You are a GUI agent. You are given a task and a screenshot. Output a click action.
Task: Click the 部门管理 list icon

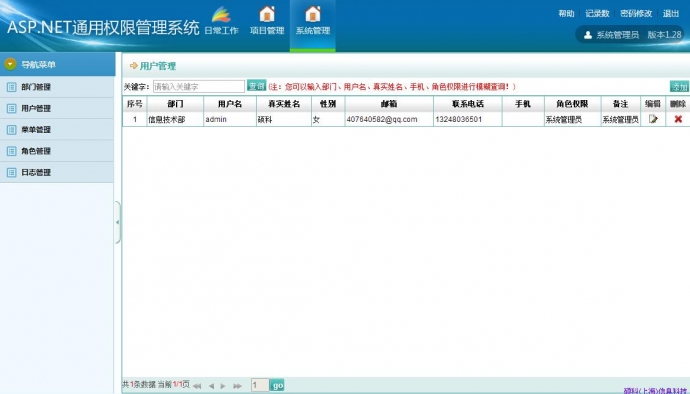point(12,87)
